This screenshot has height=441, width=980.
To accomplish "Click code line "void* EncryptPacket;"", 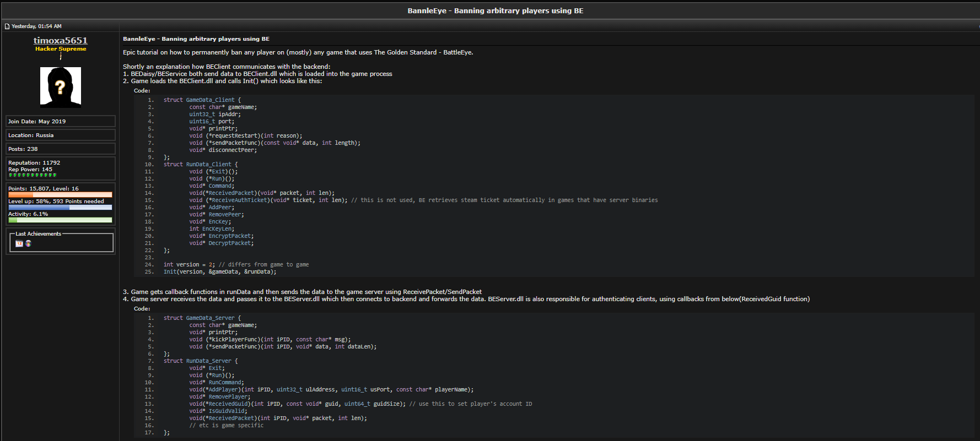I will (222, 236).
